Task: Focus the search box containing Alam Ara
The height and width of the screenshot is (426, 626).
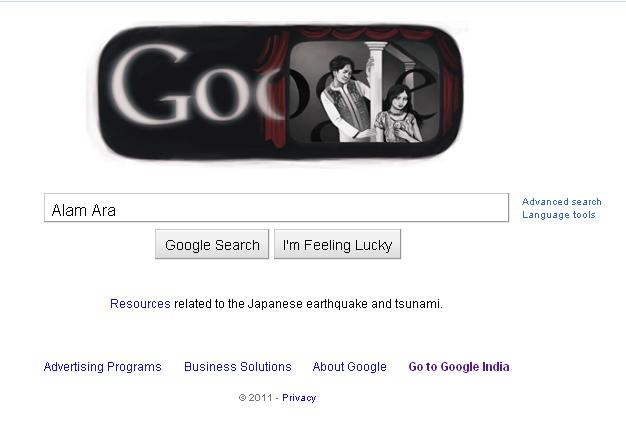Action: coord(276,208)
